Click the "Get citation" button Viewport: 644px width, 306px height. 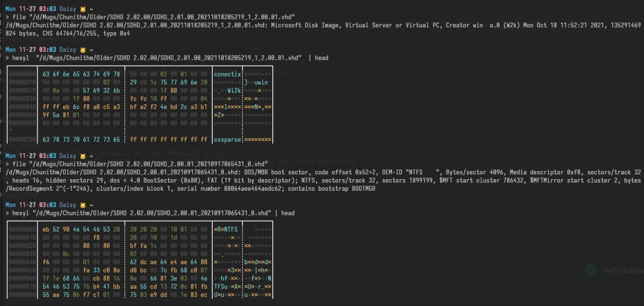click(622, 270)
